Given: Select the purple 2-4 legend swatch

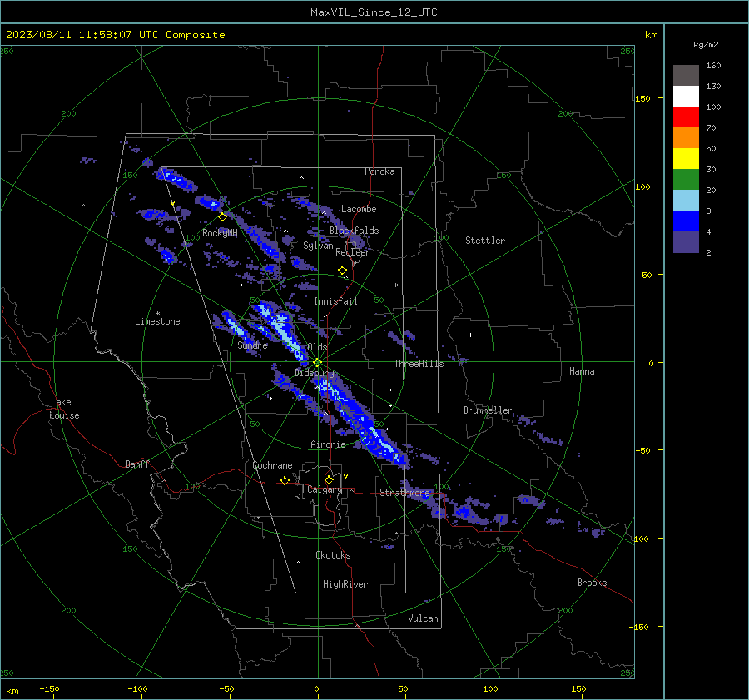Looking at the screenshot, I should point(686,242).
